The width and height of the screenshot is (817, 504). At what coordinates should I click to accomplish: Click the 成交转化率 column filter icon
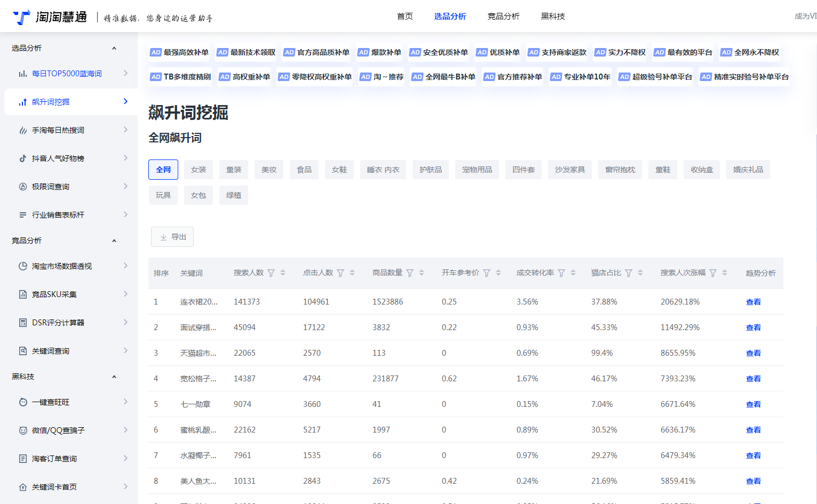561,273
